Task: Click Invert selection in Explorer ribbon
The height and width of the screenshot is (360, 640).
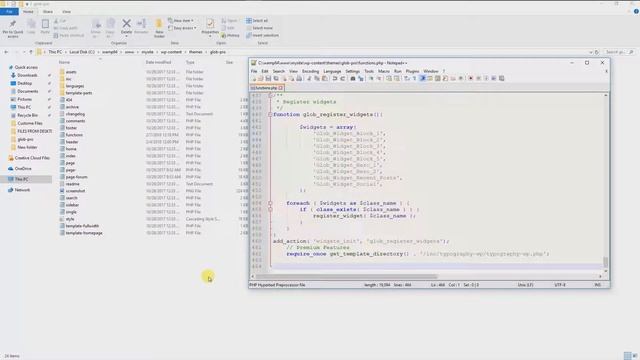Action: coord(262,36)
